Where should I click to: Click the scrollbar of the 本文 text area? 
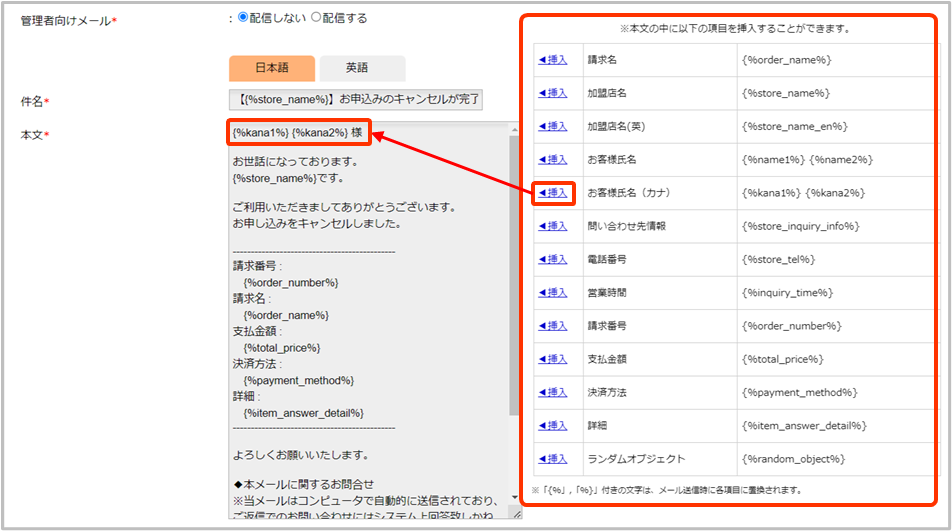(x=515, y=300)
